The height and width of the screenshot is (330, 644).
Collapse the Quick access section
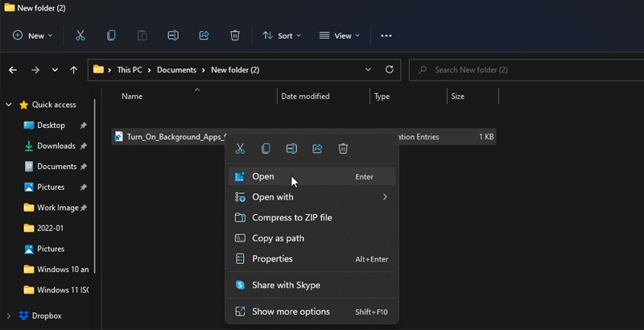[x=9, y=105]
